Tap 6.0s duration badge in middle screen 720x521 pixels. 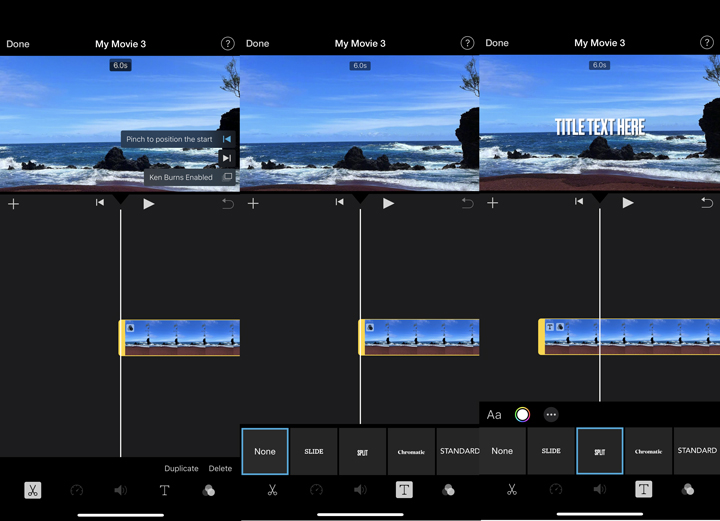pos(360,66)
